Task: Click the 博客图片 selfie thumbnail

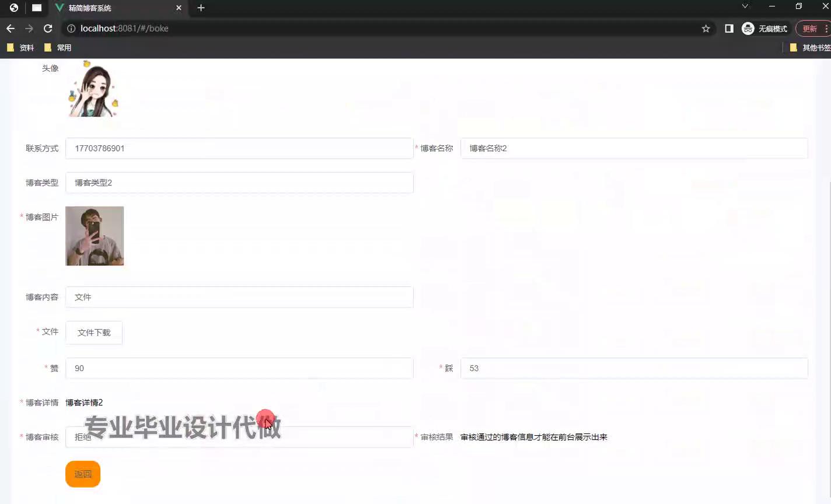Action: pyautogui.click(x=95, y=236)
